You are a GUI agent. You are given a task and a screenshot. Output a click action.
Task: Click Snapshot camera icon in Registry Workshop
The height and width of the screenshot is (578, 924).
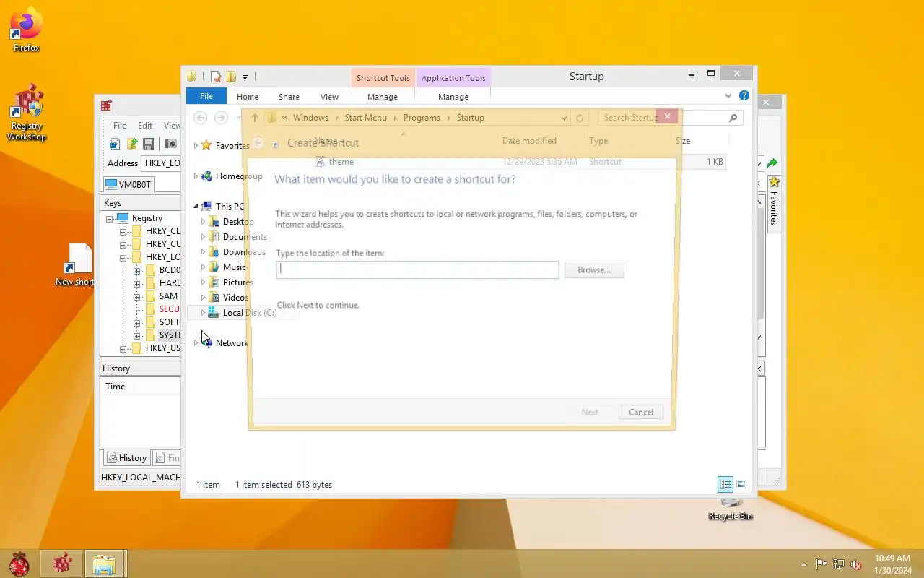coord(171,144)
